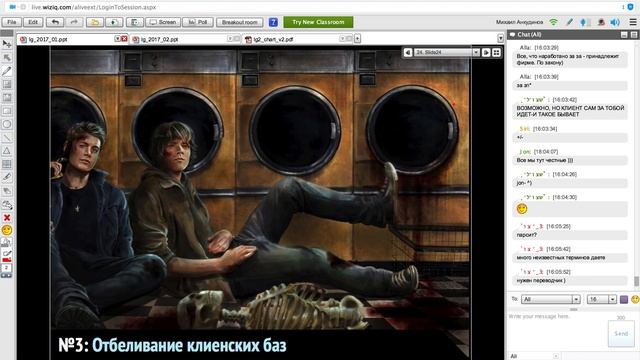Click the red X delete tool

(7, 218)
